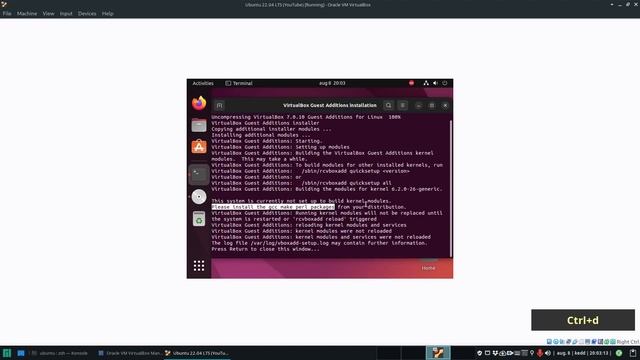Select Ubuntu 22.04 LTS VM taskbar entry
The width and height of the screenshot is (640, 360).
tap(197, 353)
